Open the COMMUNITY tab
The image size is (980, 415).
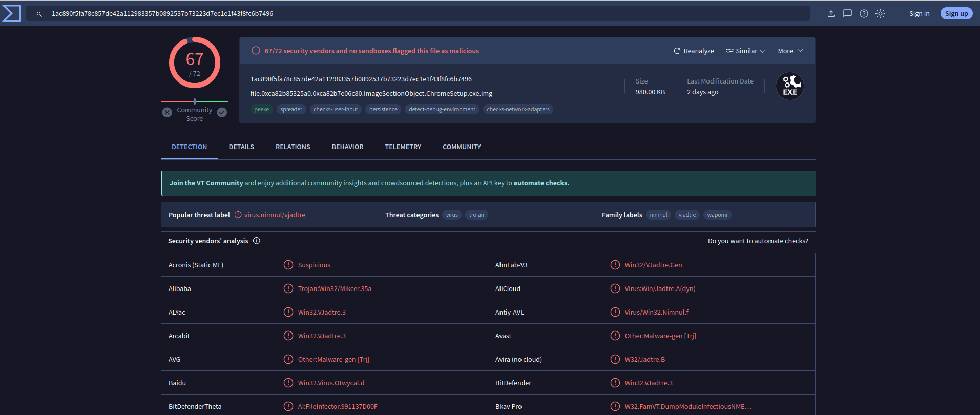[462, 147]
